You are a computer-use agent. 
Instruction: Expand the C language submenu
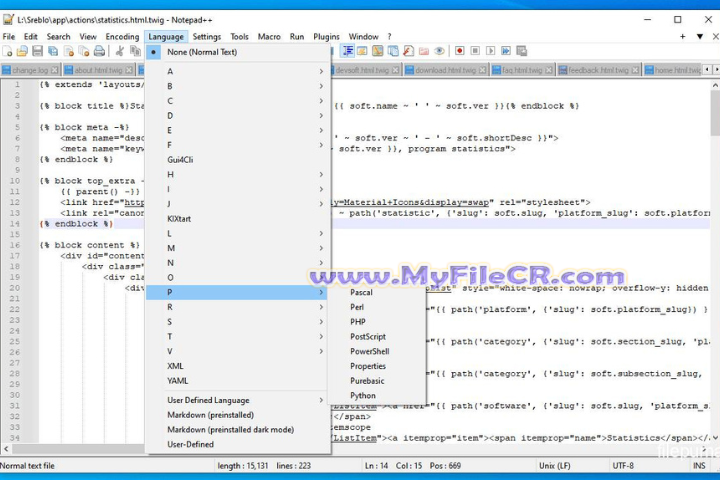238,101
